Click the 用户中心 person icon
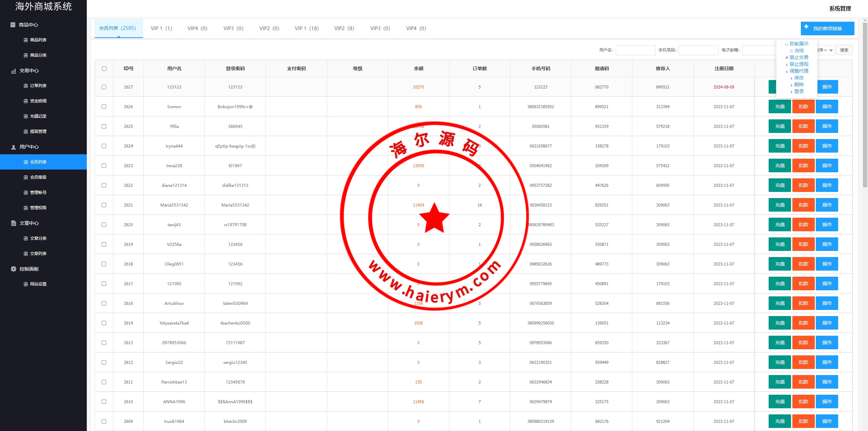Screen dimensions: 868x431 click(x=14, y=147)
